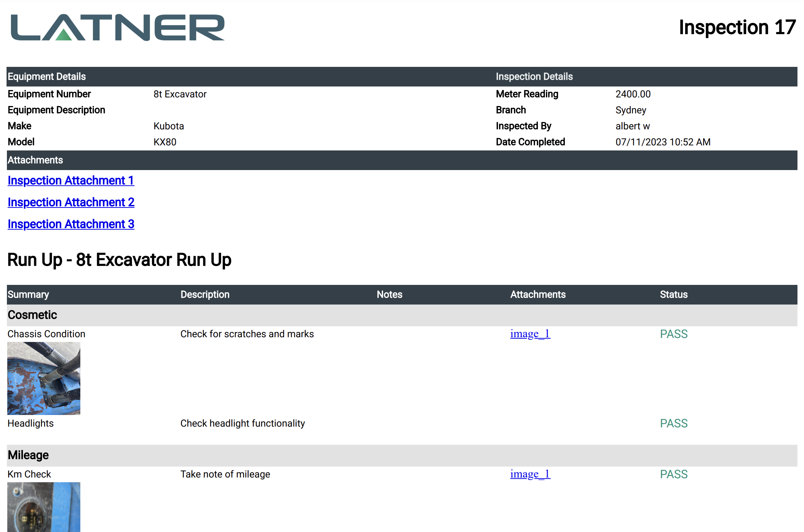Click the Chassis Condition photo thumbnail
This screenshot has height=532, width=804.
tap(44, 378)
